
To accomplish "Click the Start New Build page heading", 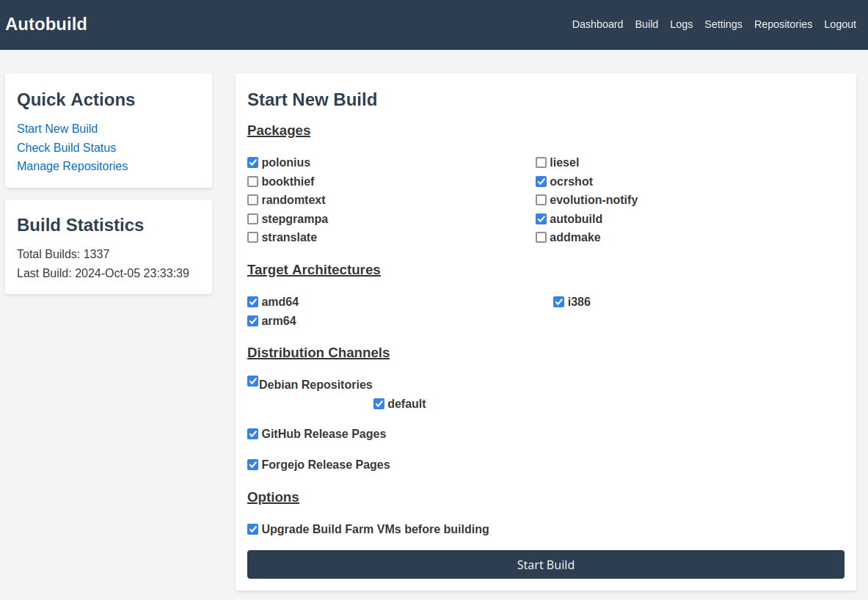I will click(312, 100).
